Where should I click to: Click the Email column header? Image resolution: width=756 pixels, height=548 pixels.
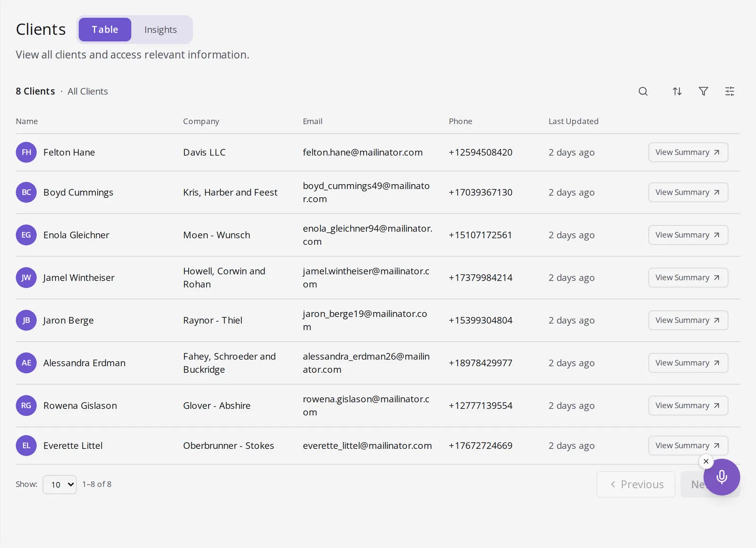point(313,121)
